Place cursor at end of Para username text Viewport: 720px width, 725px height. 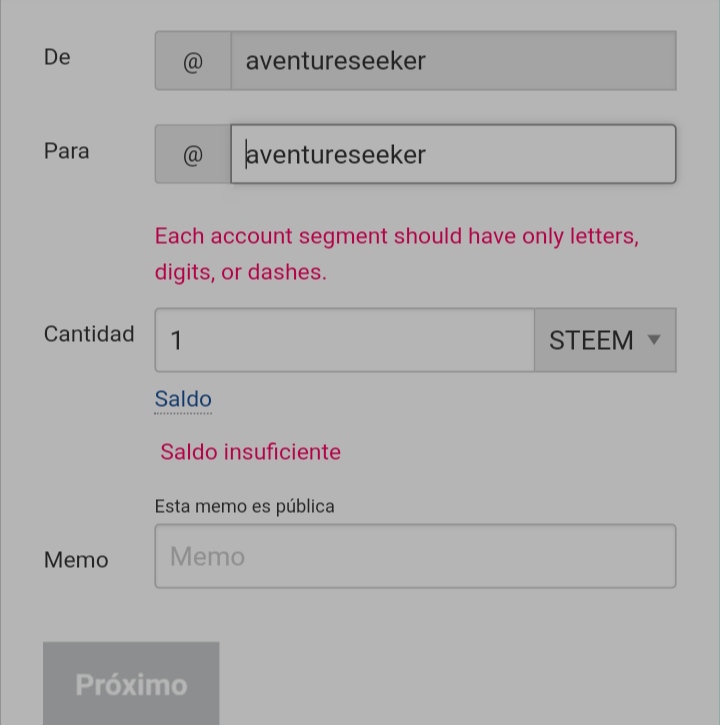tap(426, 154)
